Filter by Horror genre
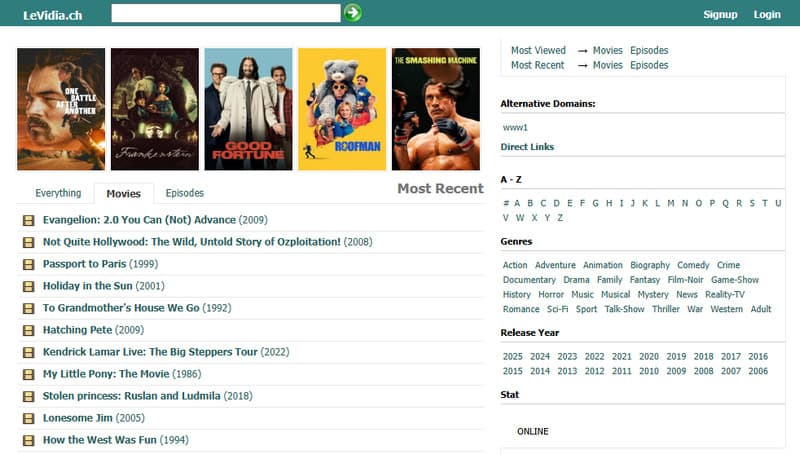The width and height of the screenshot is (800, 455). (551, 295)
